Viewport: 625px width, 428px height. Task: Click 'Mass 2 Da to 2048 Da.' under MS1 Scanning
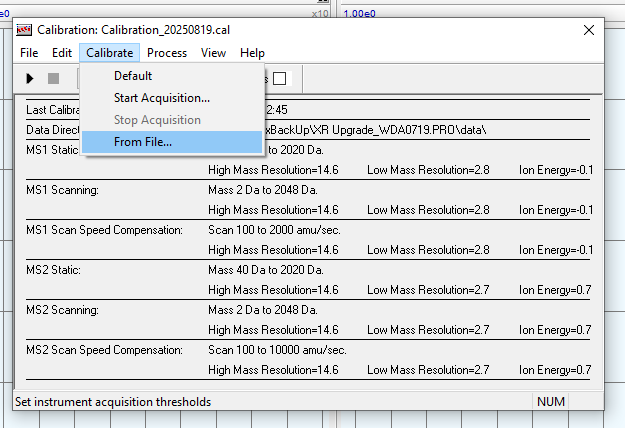click(263, 190)
